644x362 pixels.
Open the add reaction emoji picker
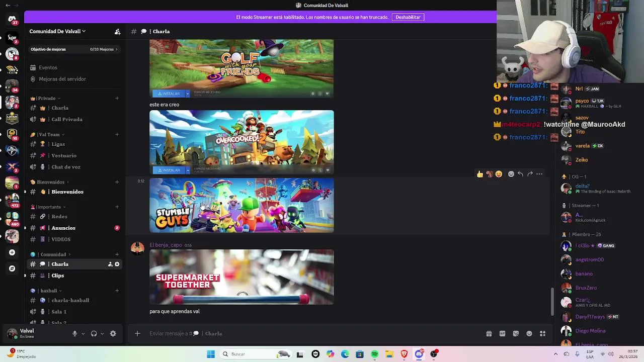511,174
